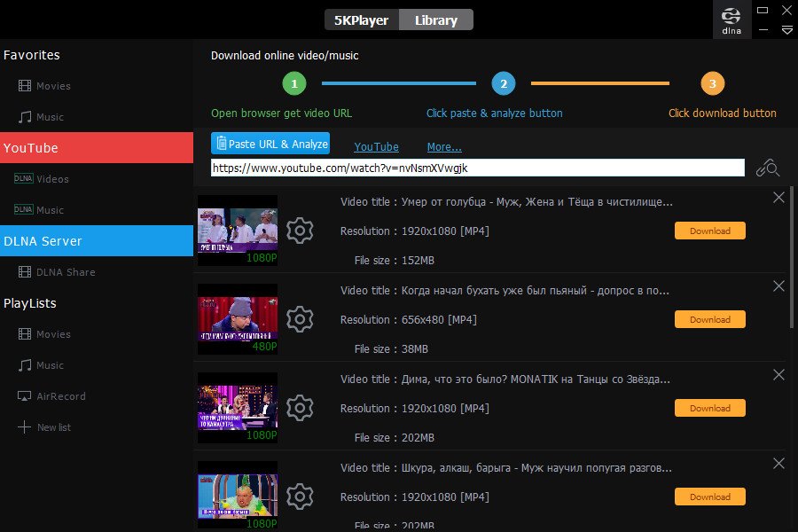Click the analyze link magnifier icon
Image resolution: width=798 pixels, height=532 pixels.
[768, 168]
